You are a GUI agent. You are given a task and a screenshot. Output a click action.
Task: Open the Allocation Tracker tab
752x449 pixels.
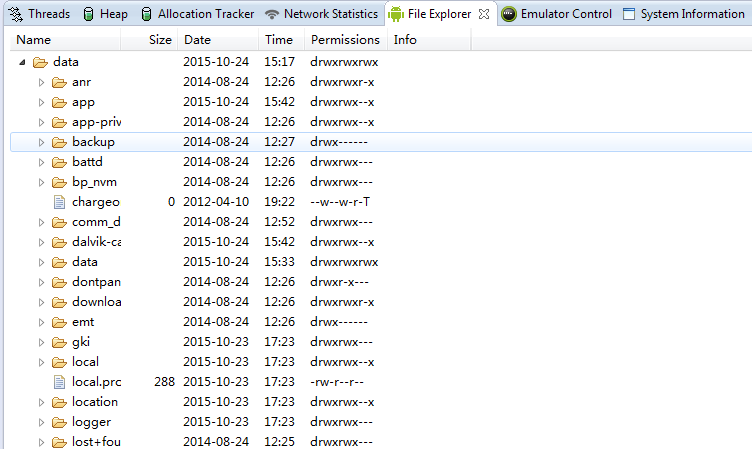198,14
